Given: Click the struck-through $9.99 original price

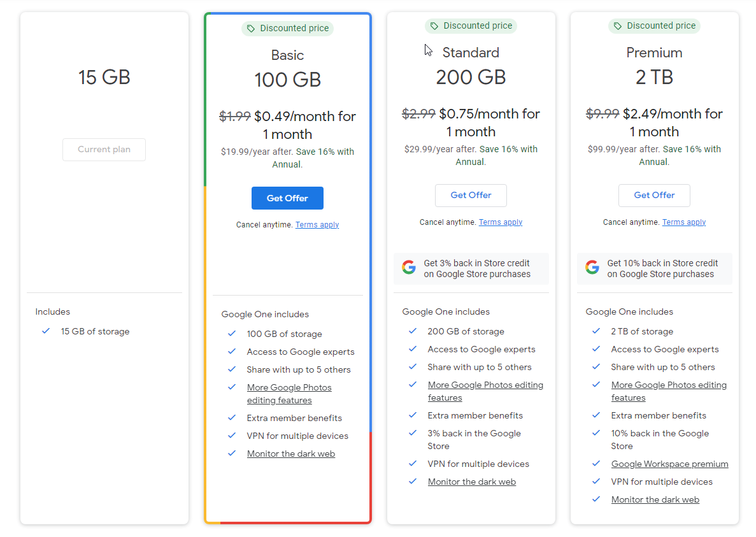Looking at the screenshot, I should point(603,114).
